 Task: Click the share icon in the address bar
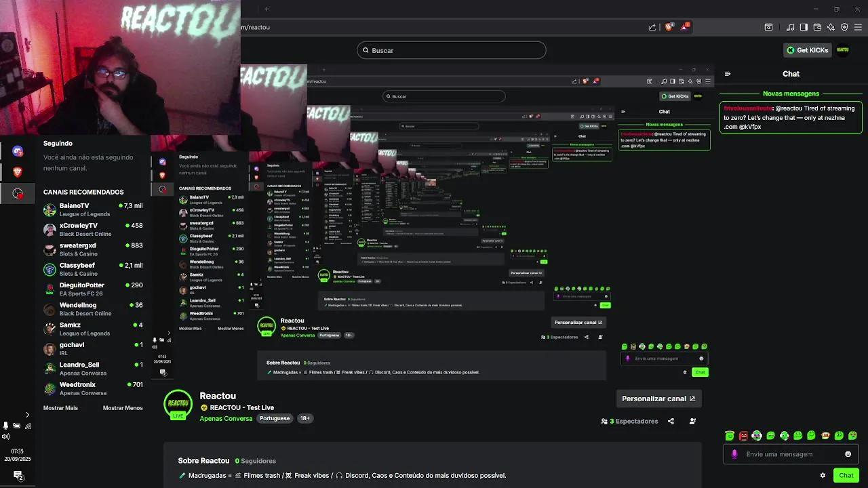pyautogui.click(x=652, y=27)
